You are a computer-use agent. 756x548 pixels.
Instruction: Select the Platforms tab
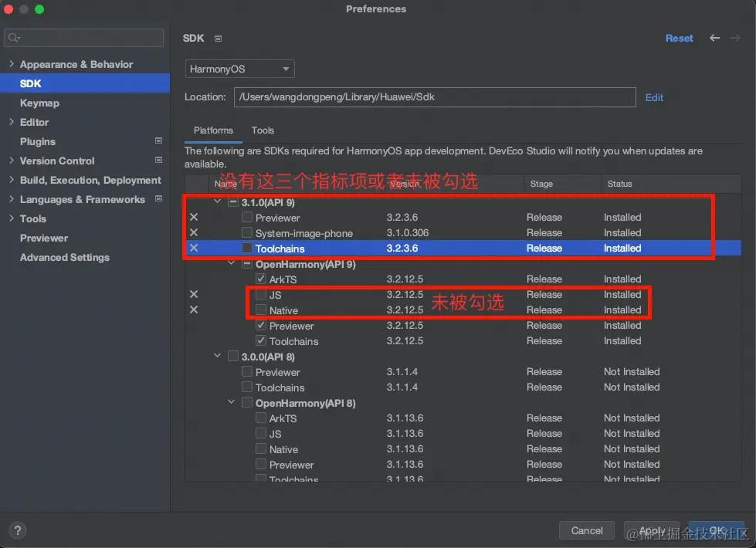pos(213,130)
